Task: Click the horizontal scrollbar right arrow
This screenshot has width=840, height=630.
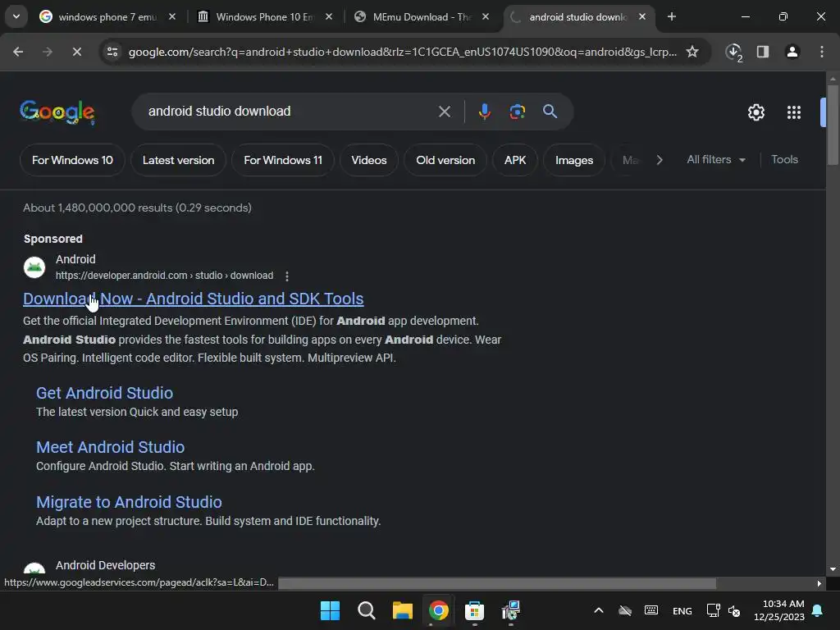Action: click(819, 583)
